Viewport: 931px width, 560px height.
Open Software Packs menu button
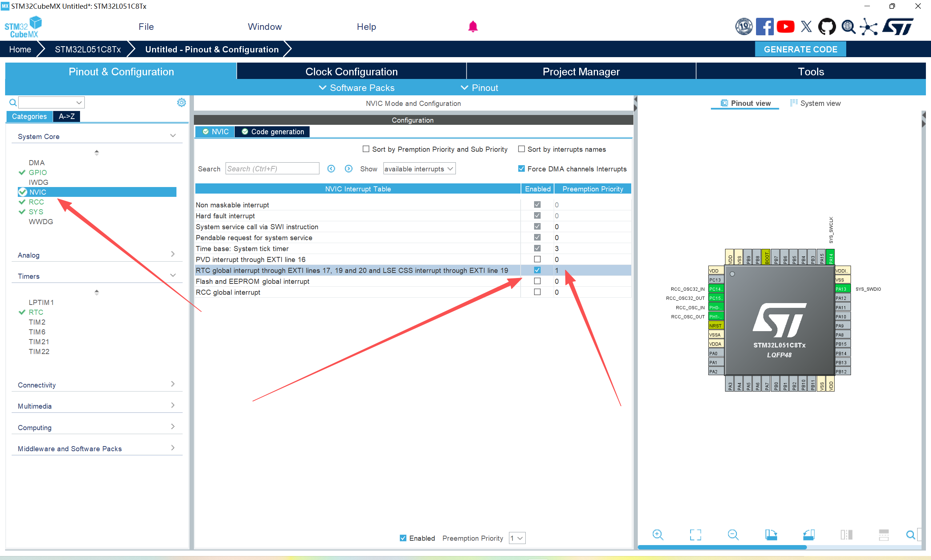tap(357, 88)
